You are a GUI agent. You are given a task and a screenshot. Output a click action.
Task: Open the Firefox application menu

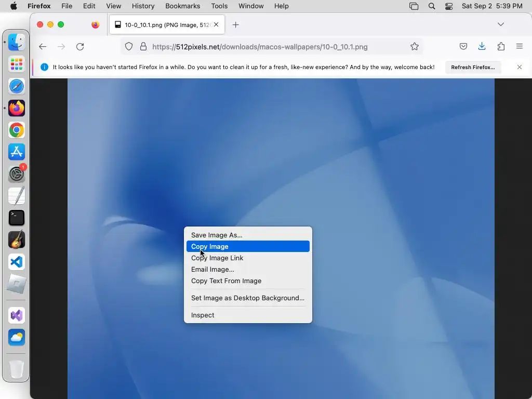pos(39,6)
